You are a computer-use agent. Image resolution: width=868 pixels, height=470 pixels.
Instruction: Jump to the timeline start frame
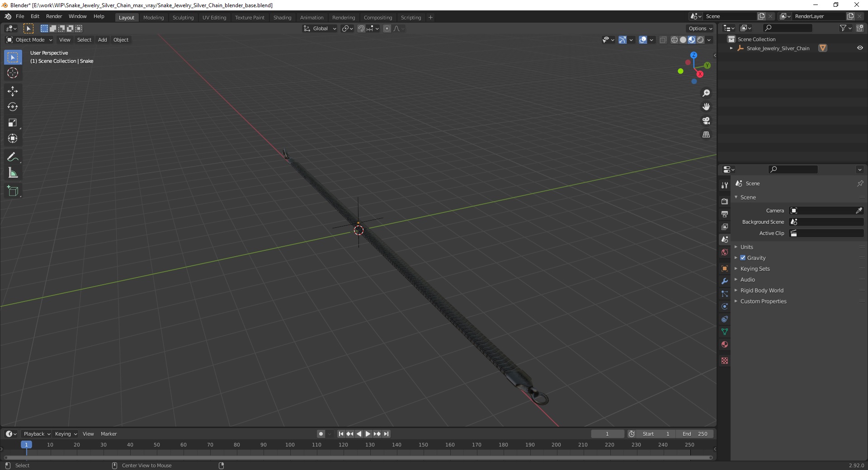pos(341,434)
